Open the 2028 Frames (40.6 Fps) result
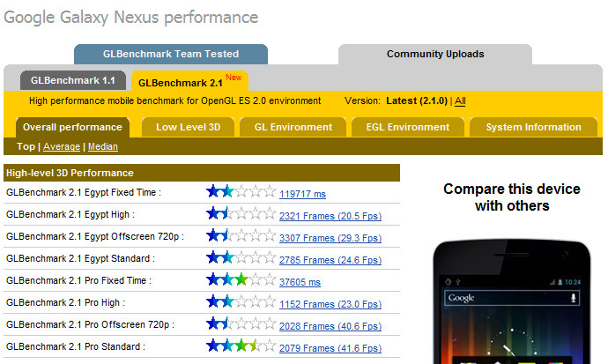Image resolution: width=608 pixels, height=364 pixels. coord(330,326)
